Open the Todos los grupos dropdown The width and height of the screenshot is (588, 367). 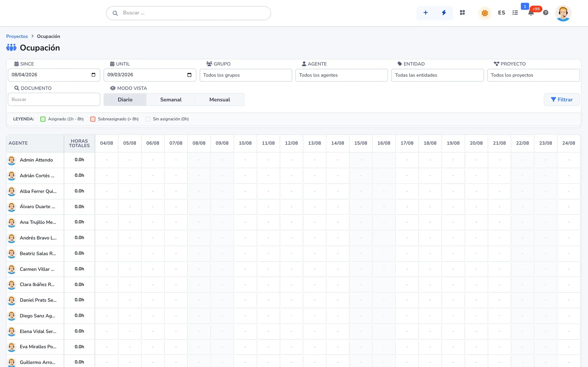click(246, 75)
